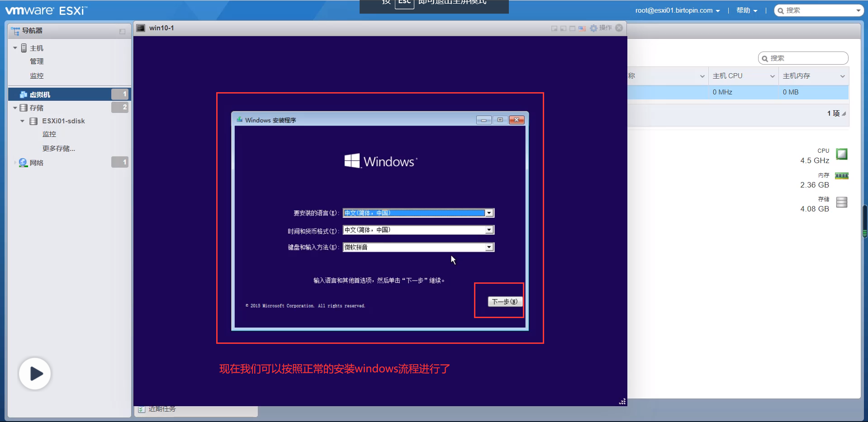Open the 主机内存 column dropdown arrow
The image size is (868, 422).
coord(843,76)
